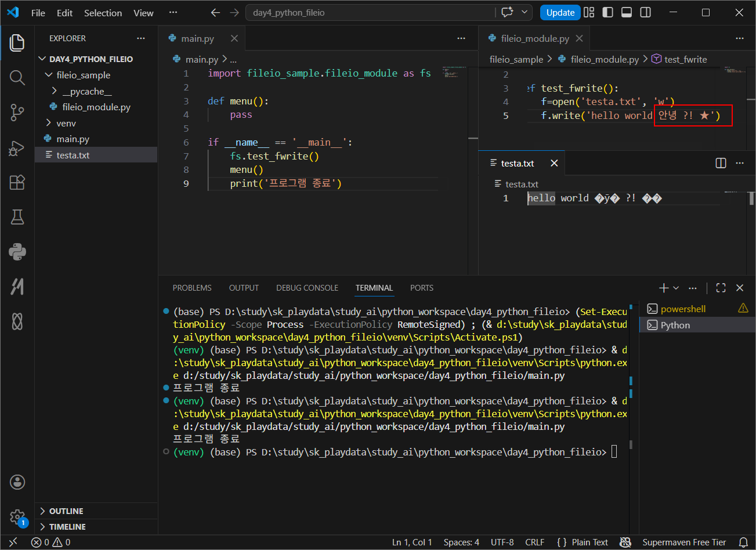Viewport: 756px width, 550px height.
Task: Close the testa.txt tab
Action: pyautogui.click(x=554, y=163)
